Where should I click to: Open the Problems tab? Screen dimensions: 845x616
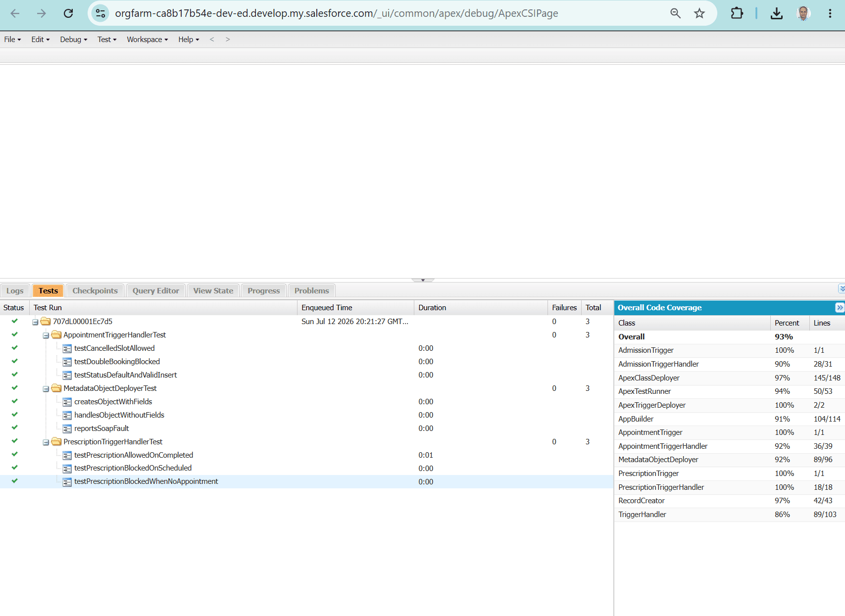[x=312, y=291]
